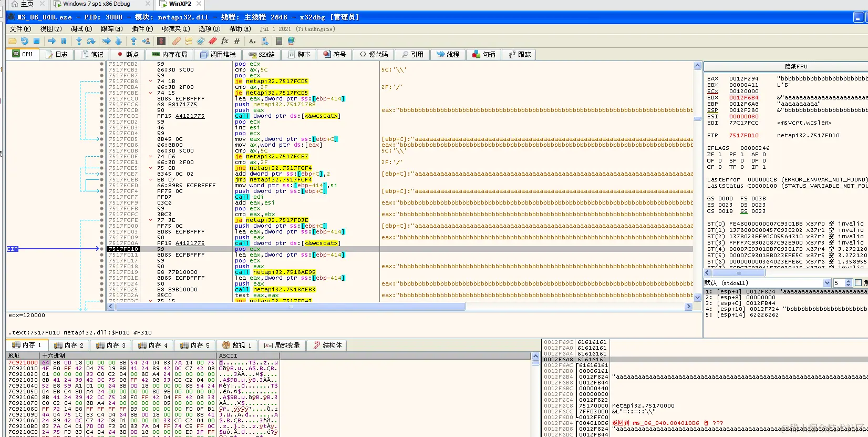Open the fx functions icon
This screenshot has width=868, height=437.
[224, 41]
